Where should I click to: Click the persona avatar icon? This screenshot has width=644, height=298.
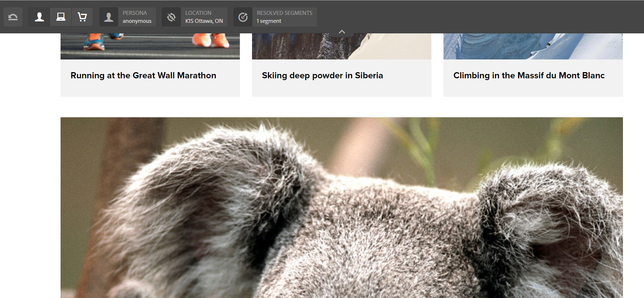[x=109, y=17]
